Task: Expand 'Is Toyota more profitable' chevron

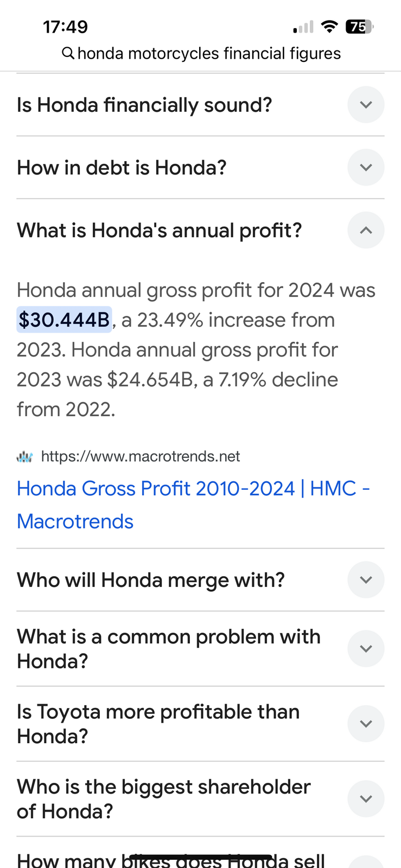Action: tap(366, 724)
